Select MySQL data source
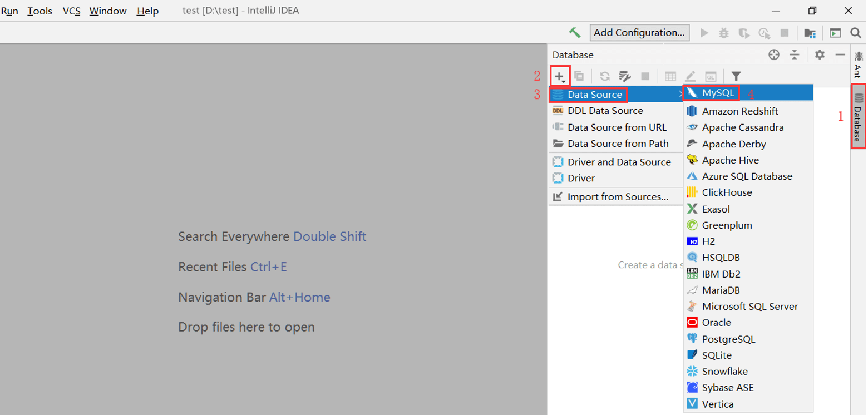Viewport: 868px width, 415px height. [x=748, y=93]
